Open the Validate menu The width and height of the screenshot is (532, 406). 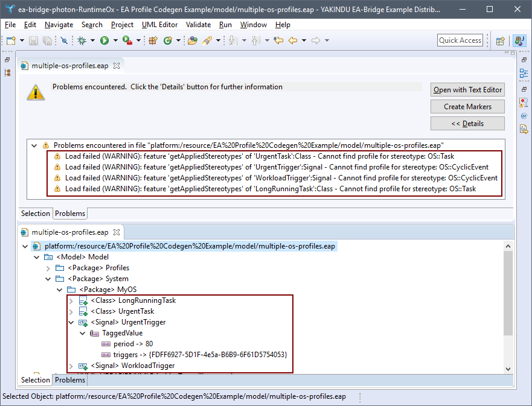point(198,25)
